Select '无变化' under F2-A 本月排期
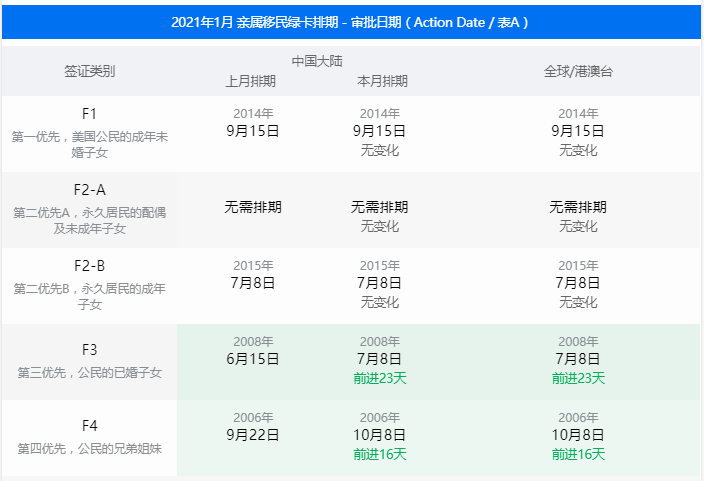This screenshot has height=481, width=704. click(x=379, y=226)
